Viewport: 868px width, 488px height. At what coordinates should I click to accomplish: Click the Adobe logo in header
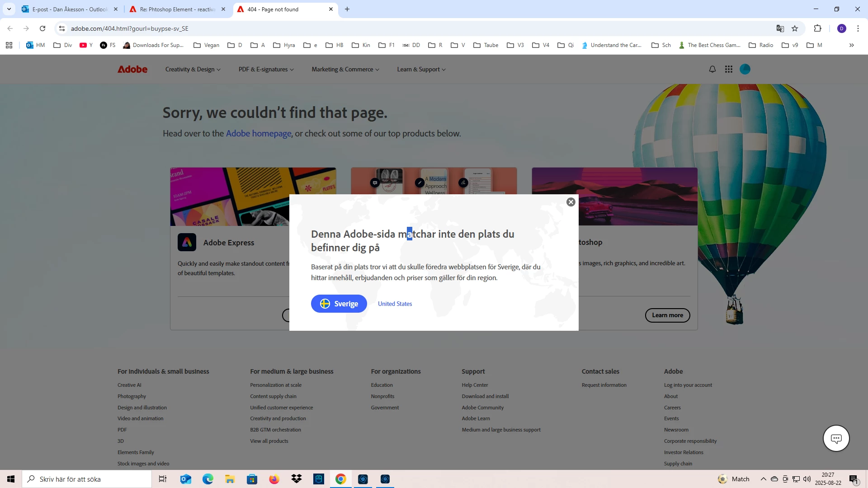click(132, 69)
